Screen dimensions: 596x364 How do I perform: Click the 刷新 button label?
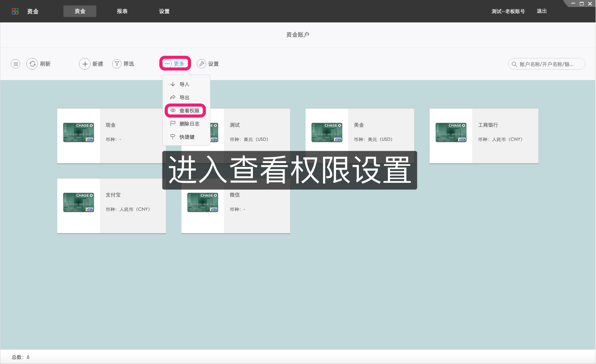[45, 64]
